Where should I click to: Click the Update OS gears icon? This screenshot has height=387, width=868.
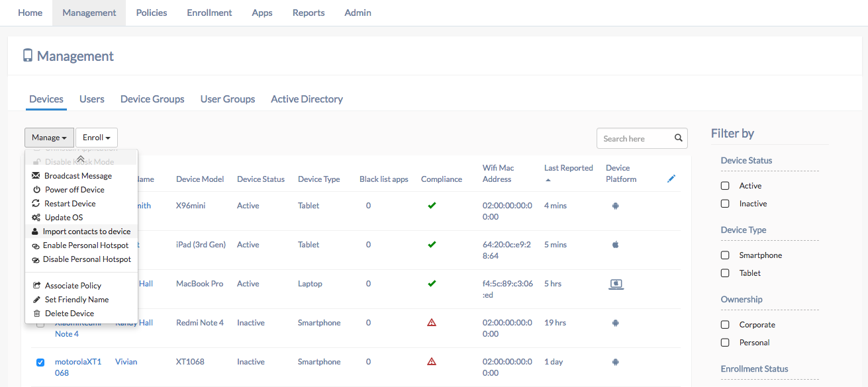(x=36, y=218)
